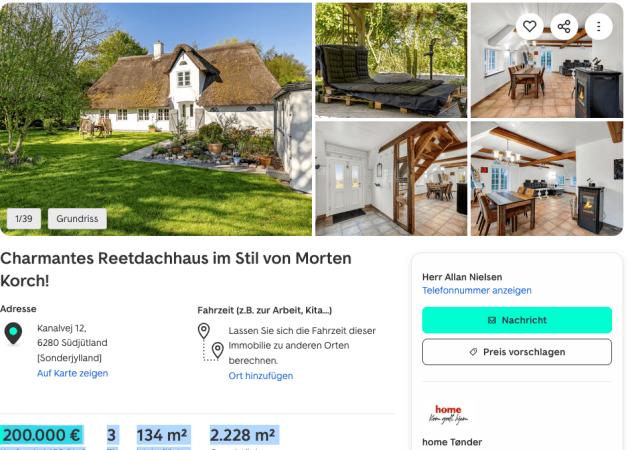This screenshot has width=628, height=450.
Task: Click the highlighted 200.000 € price
Action: (42, 435)
